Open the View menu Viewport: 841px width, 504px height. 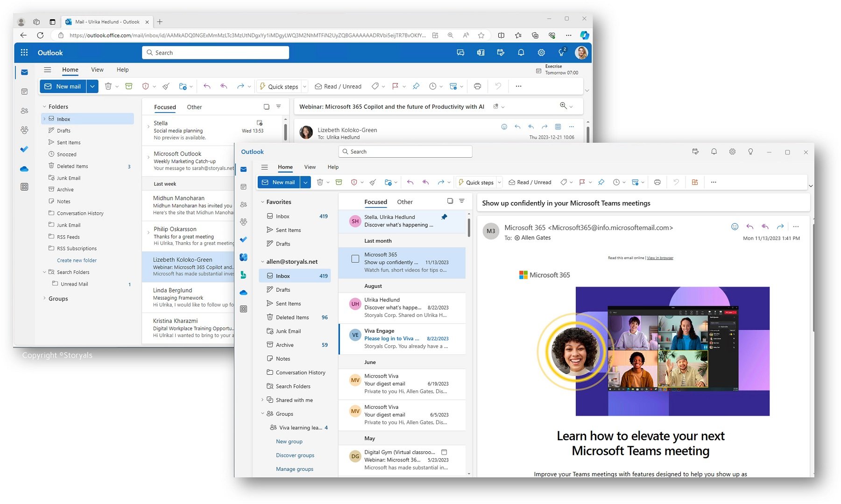(x=310, y=167)
